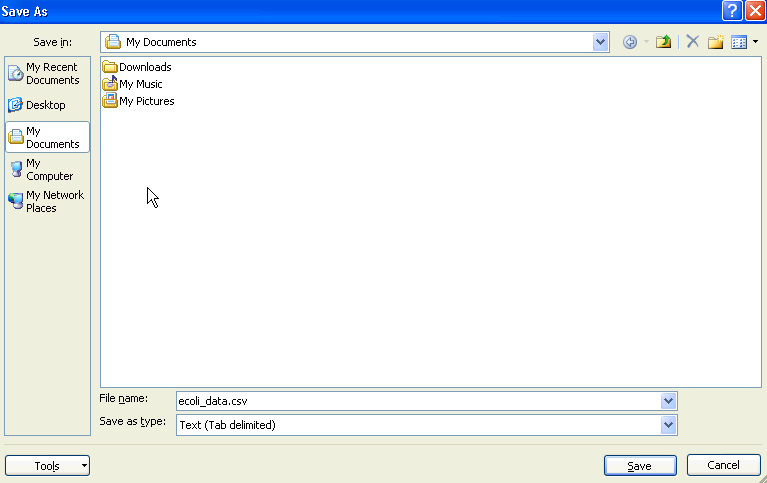
Task: Click the Back navigation arrow icon
Action: pos(630,42)
